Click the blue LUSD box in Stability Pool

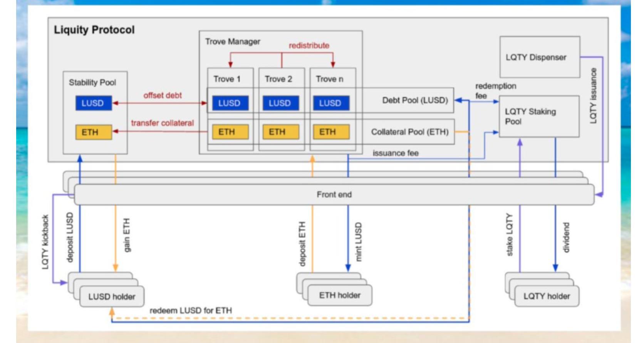[x=93, y=103]
